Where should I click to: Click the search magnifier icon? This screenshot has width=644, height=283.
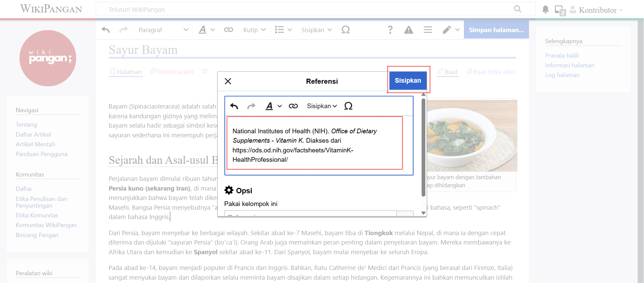(518, 9)
